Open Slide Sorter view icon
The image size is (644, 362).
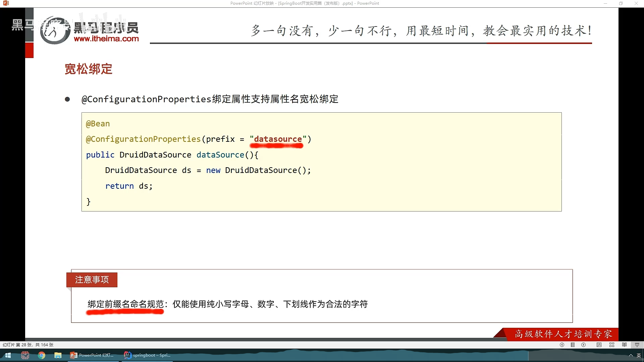612,345
